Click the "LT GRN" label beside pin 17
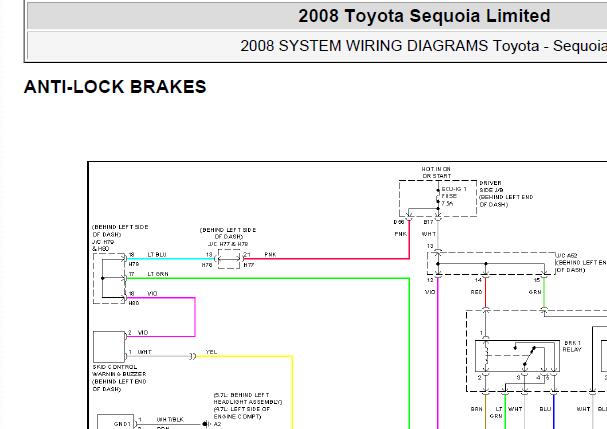The height and width of the screenshot is (429, 607). tap(158, 274)
